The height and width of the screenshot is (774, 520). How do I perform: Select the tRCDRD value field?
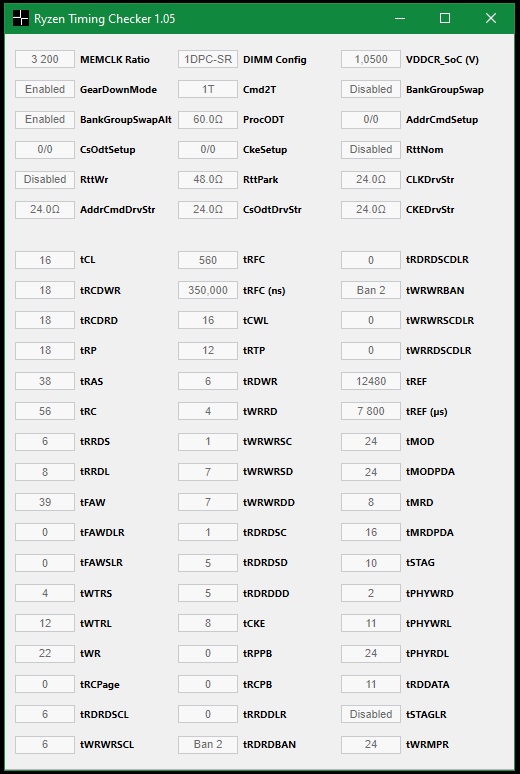click(x=45, y=320)
